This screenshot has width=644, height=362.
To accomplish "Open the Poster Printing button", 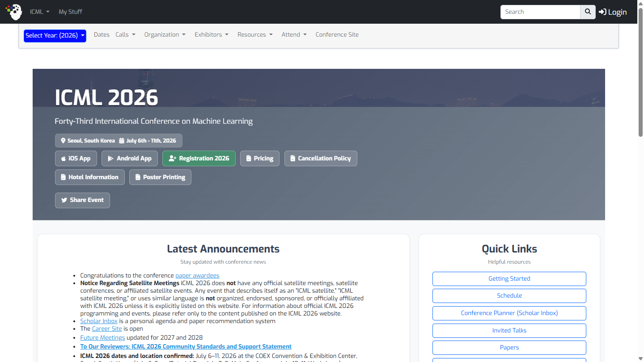I will [160, 177].
